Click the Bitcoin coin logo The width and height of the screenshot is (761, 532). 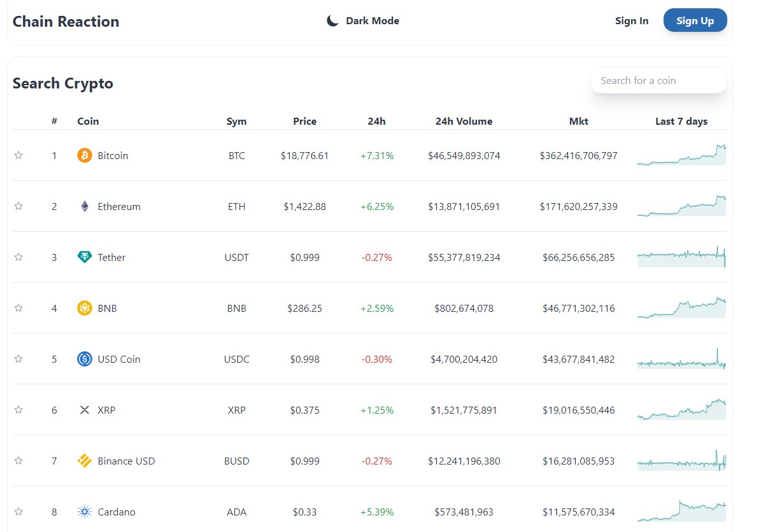[83, 155]
